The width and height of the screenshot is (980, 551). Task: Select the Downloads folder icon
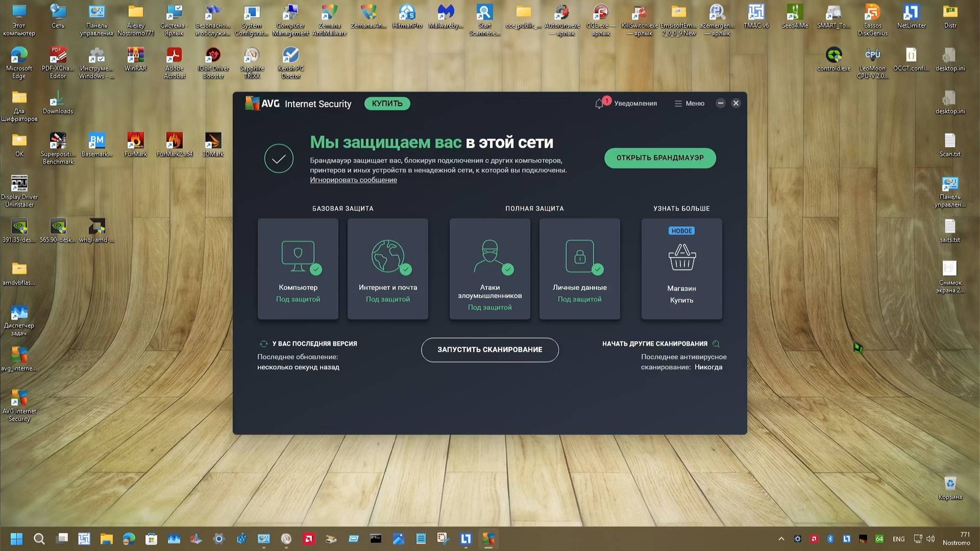pyautogui.click(x=58, y=102)
